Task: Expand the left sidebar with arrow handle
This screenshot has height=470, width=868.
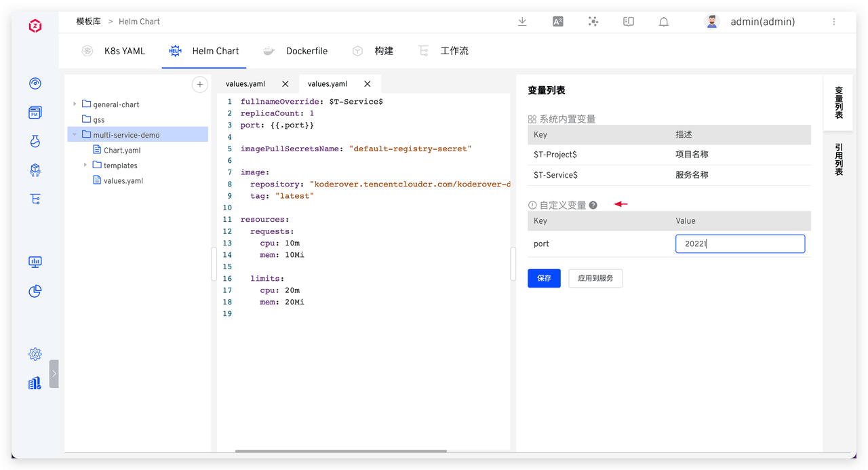Action: [x=54, y=374]
